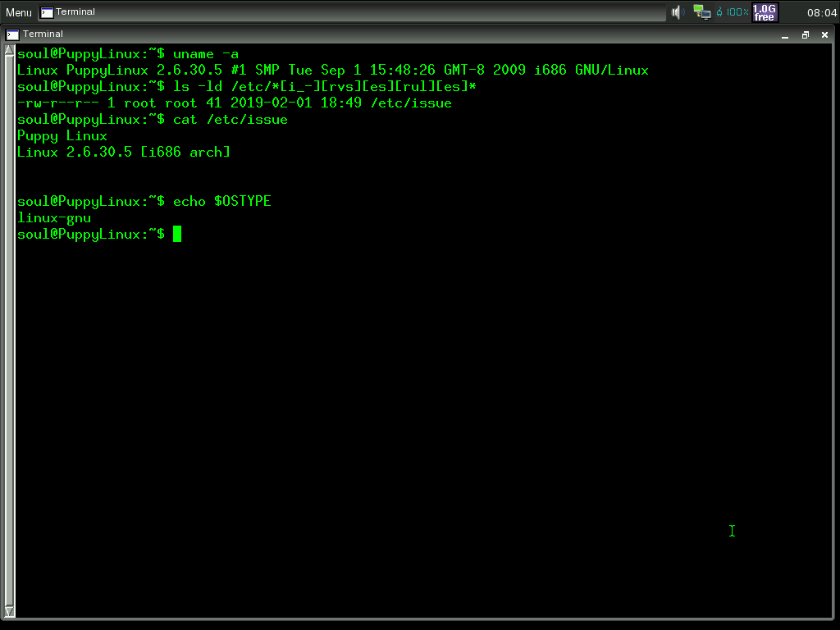Click the 1.0G free storage indicator
The image size is (840, 630).
point(765,12)
